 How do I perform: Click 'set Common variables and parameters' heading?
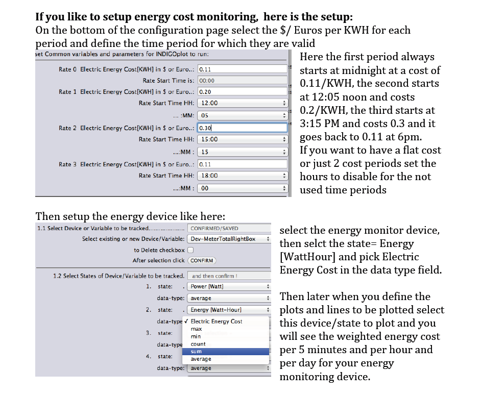click(122, 54)
